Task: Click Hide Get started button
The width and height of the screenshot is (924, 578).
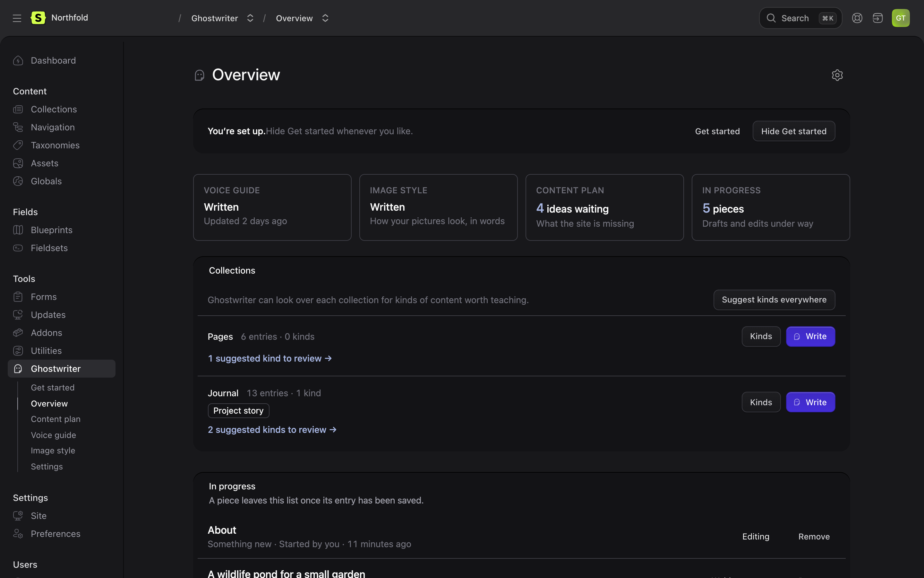Action: pyautogui.click(x=793, y=131)
